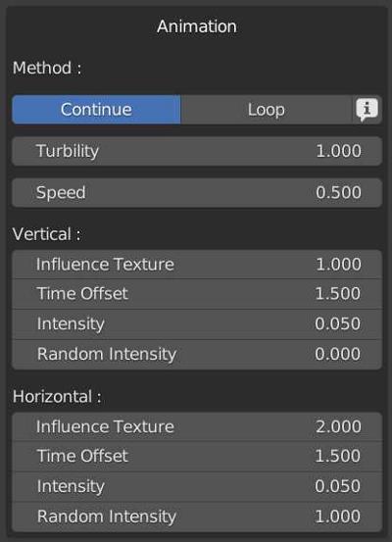Select the Continue animation method

tap(96, 110)
